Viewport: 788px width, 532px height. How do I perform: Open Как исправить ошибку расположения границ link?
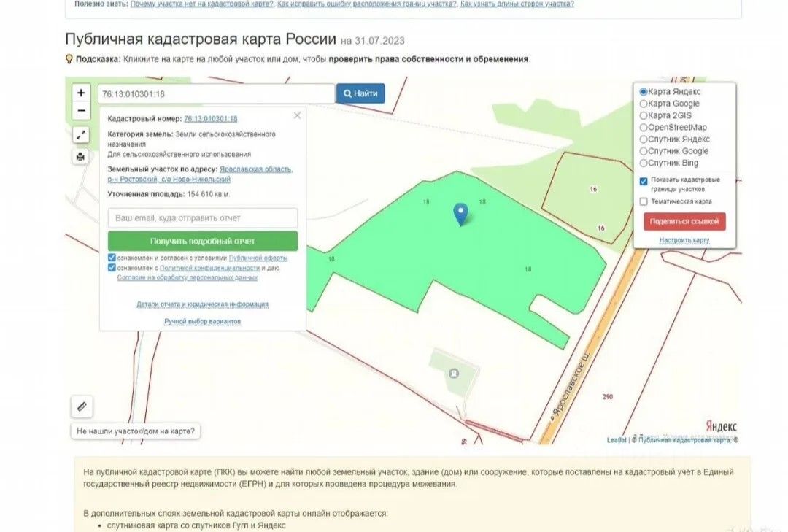coord(367,4)
